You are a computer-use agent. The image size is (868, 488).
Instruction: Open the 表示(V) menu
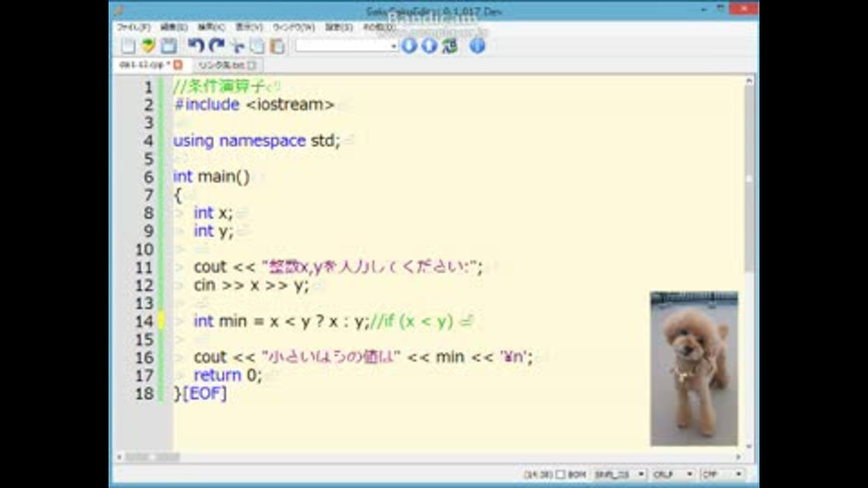[x=250, y=26]
